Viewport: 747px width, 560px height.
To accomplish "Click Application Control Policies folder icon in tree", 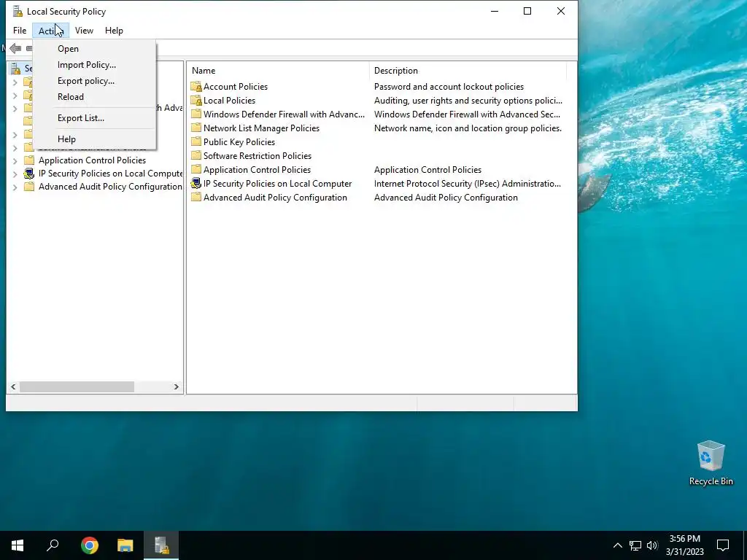I will pos(29,160).
